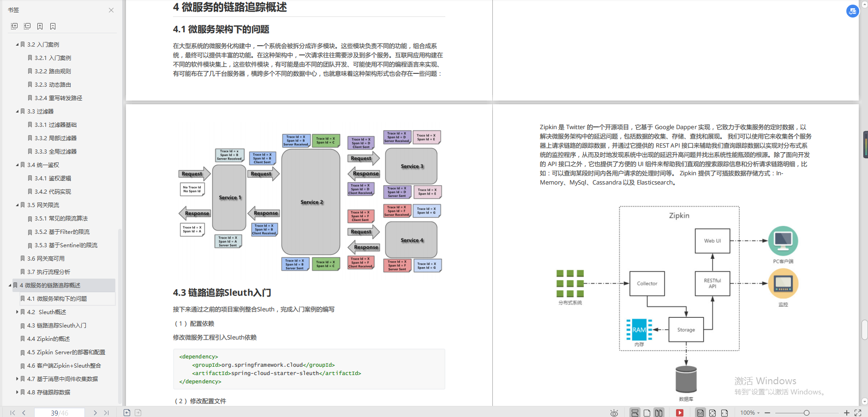Screen dimensions: 868x417
Task: Toggle eye protection mode icon
Action: (614, 413)
